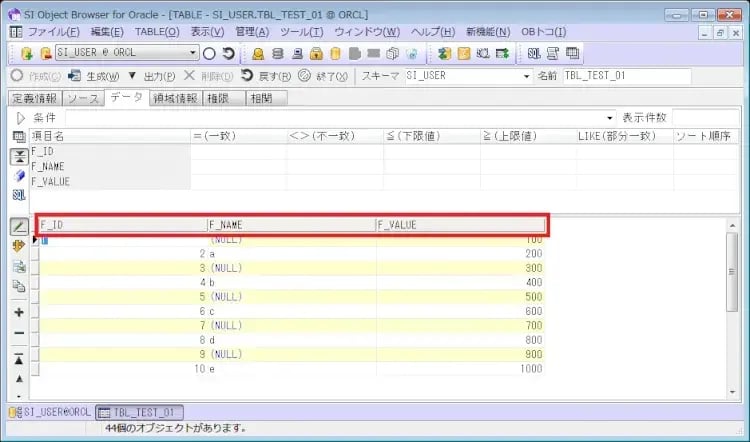The image size is (750, 442).
Task: Toggle the collapse filter panel icon
Action: (x=19, y=156)
